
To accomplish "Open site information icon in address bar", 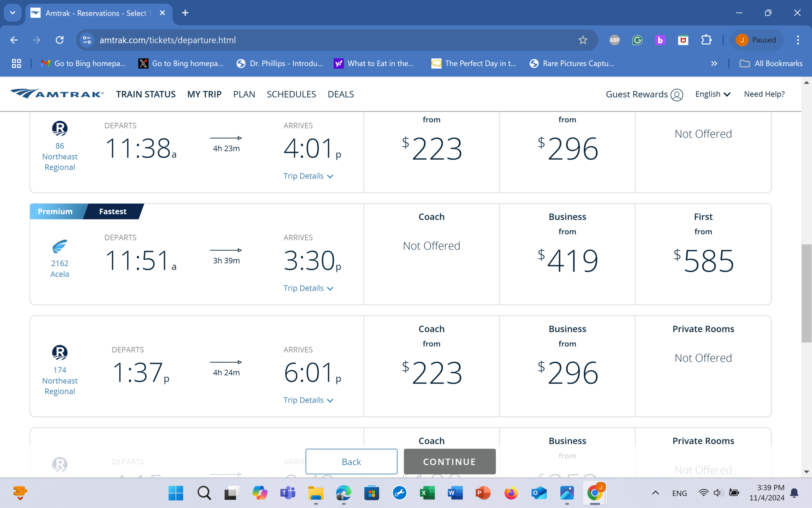I will point(87,40).
